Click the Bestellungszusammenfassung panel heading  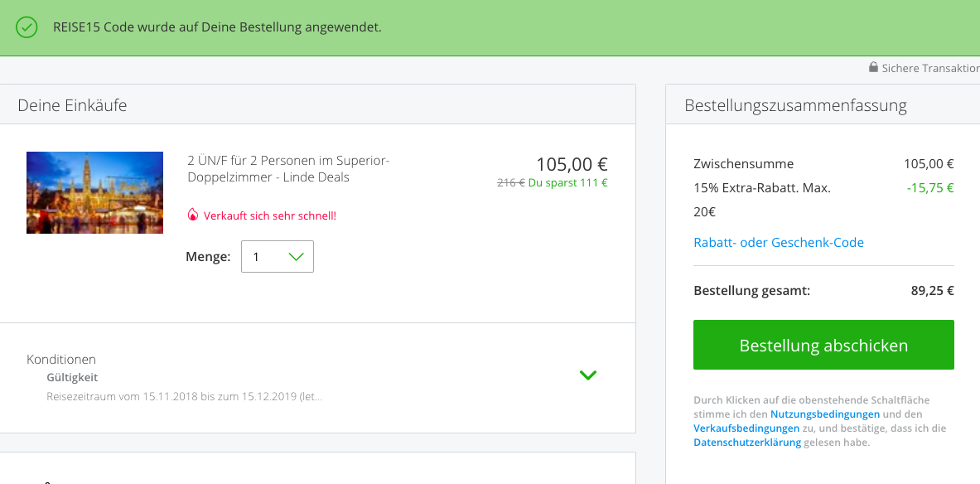pyautogui.click(x=795, y=105)
